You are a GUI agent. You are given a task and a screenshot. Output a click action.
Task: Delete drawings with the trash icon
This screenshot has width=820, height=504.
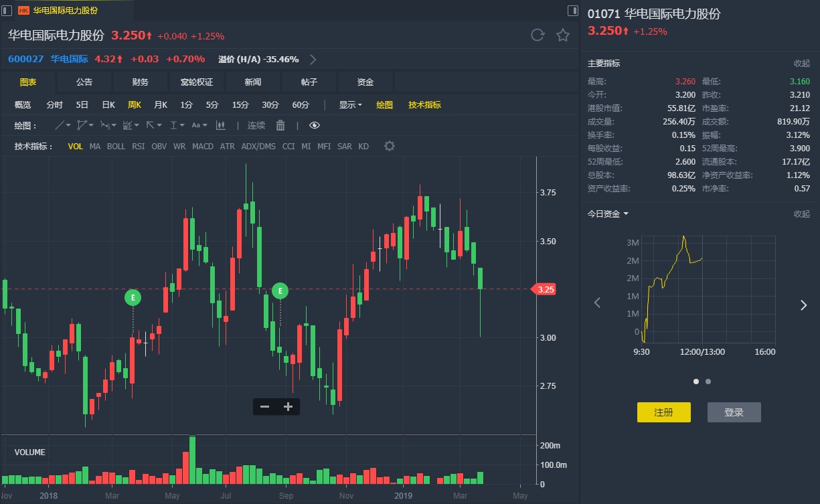click(280, 125)
